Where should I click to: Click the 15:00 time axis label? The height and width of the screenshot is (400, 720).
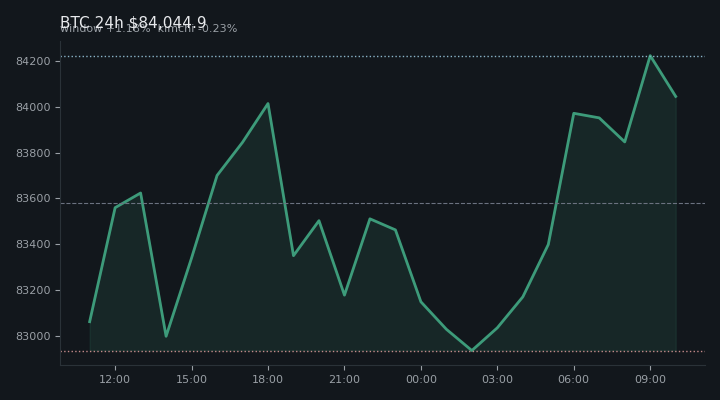click(x=191, y=379)
